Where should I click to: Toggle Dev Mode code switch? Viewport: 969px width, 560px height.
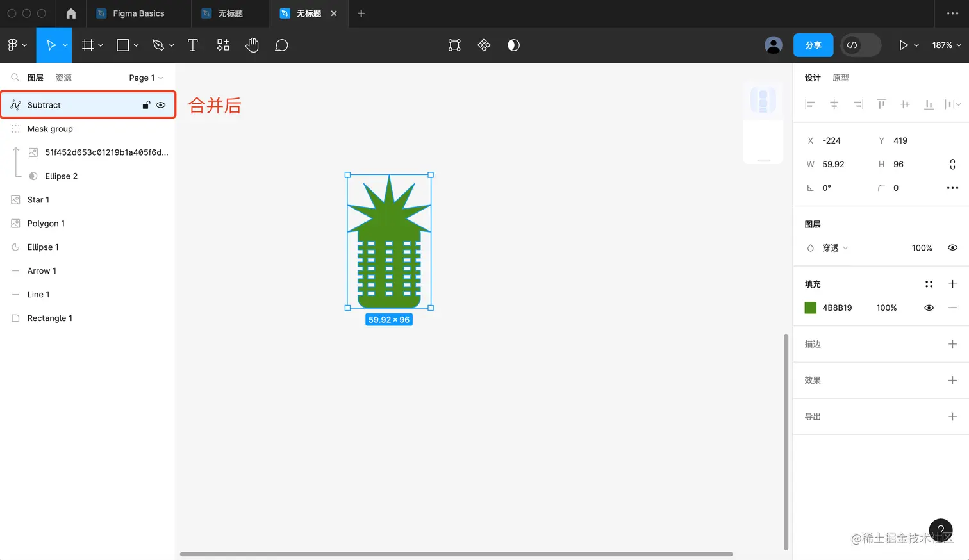click(861, 45)
